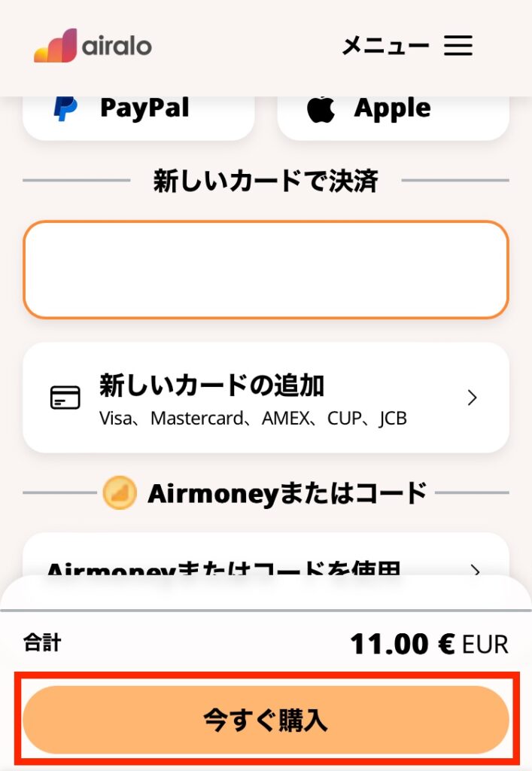
Task: Open the hamburger menu icon
Action: tap(458, 46)
